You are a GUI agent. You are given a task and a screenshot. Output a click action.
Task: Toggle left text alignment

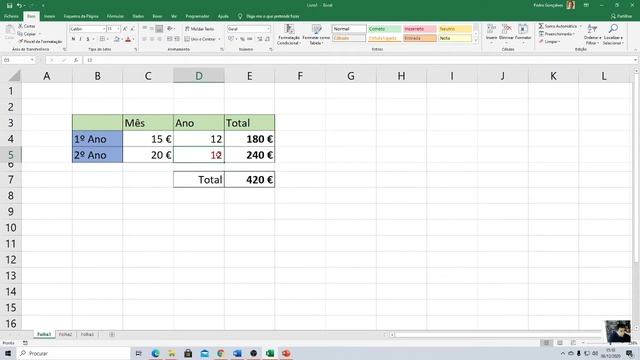coord(144,39)
